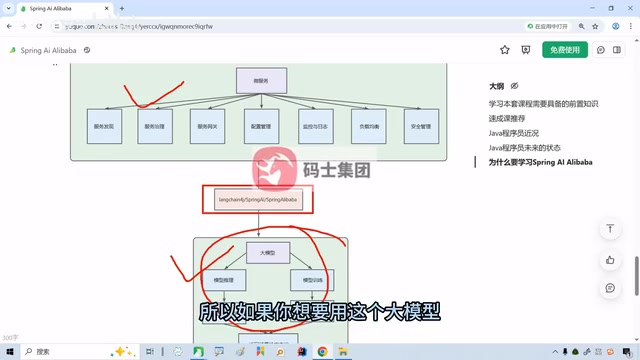This screenshot has height=360, width=640.
Task: Open a new browser tab
Action: pyautogui.click(x=122, y=8)
